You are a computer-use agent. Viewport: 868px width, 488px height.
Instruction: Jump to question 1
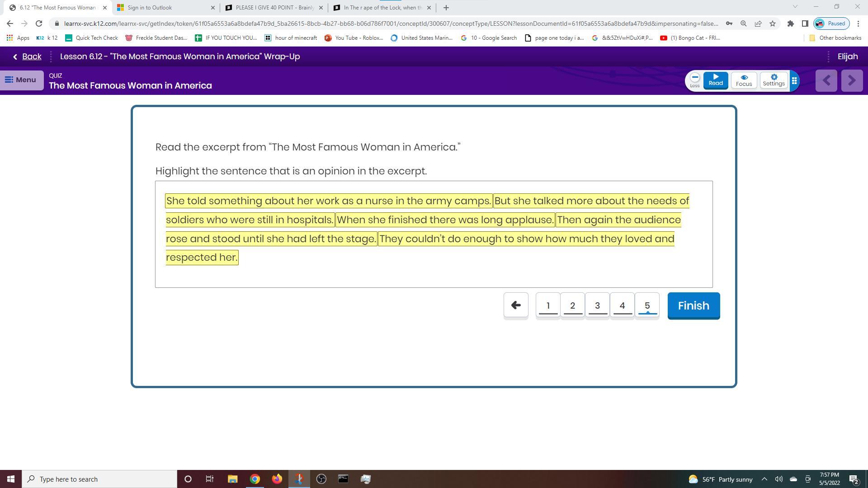(548, 305)
